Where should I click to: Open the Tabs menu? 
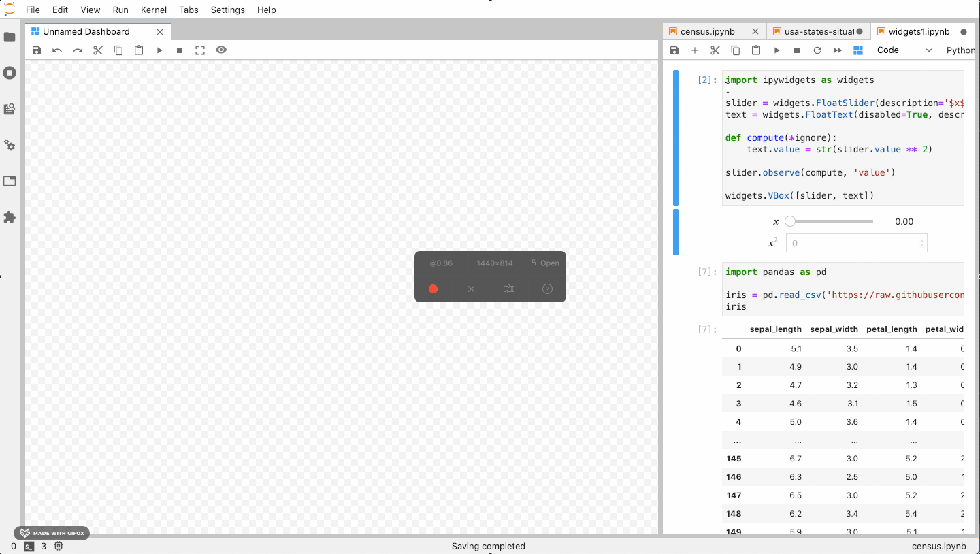[x=189, y=10]
